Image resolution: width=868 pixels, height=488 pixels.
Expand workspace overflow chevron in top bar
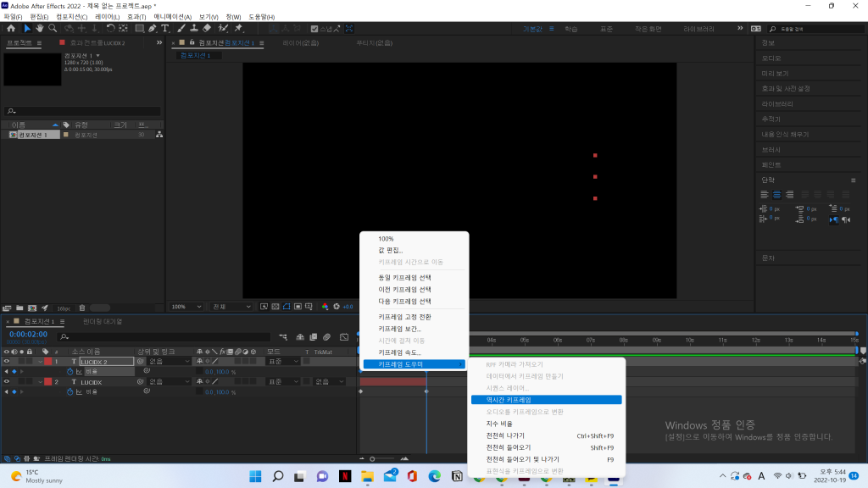(740, 28)
